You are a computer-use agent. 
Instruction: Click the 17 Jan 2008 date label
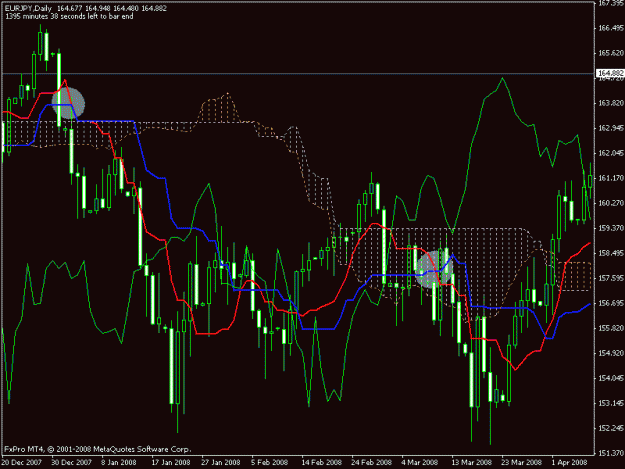(171, 463)
